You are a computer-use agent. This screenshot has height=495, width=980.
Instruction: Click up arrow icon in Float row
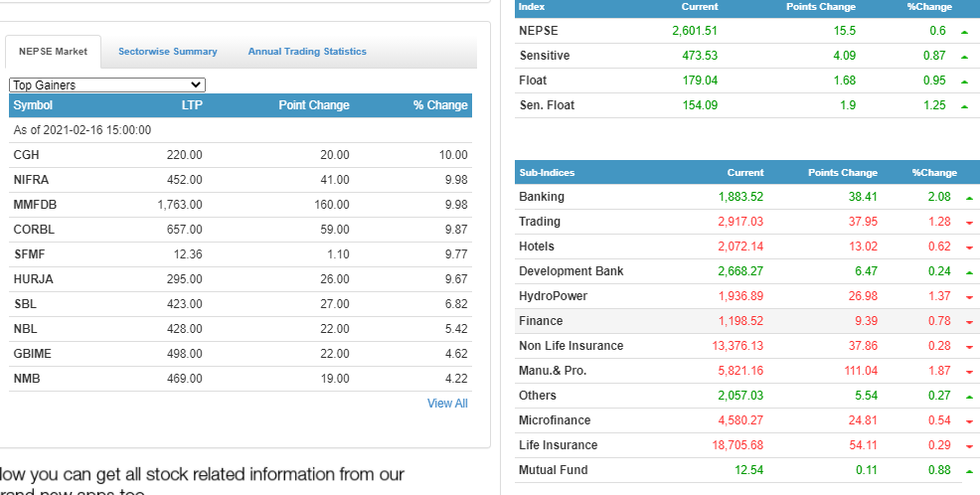pos(965,82)
